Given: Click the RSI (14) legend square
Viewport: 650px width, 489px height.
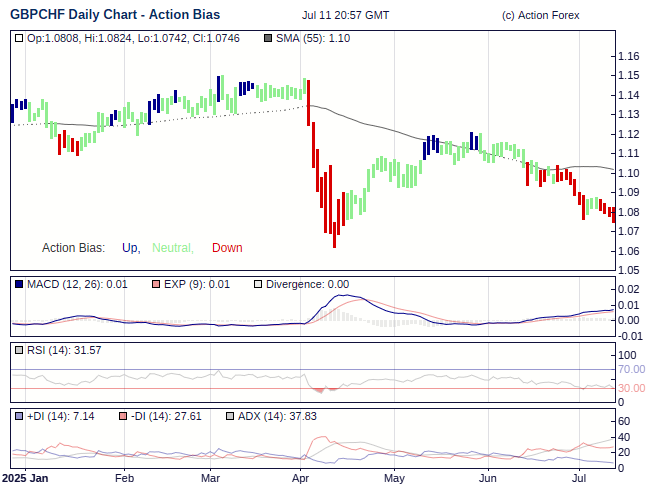Looking at the screenshot, I should tap(20, 350).
